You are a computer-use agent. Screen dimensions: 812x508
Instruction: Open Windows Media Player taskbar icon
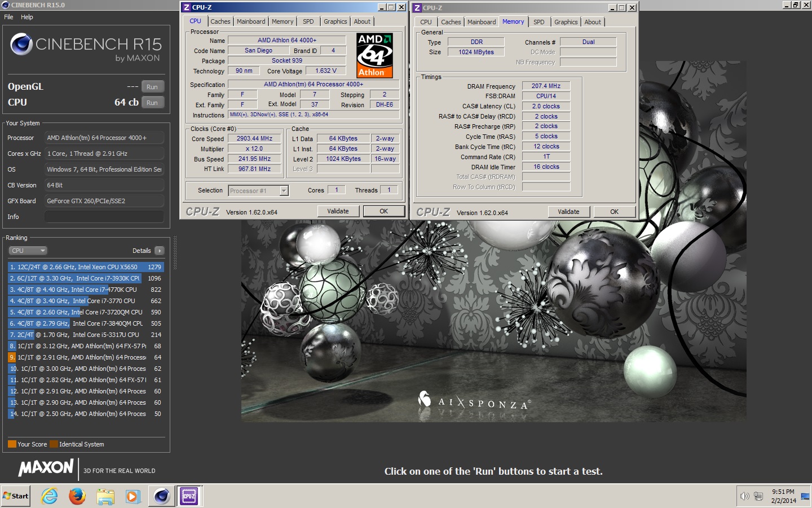point(133,496)
